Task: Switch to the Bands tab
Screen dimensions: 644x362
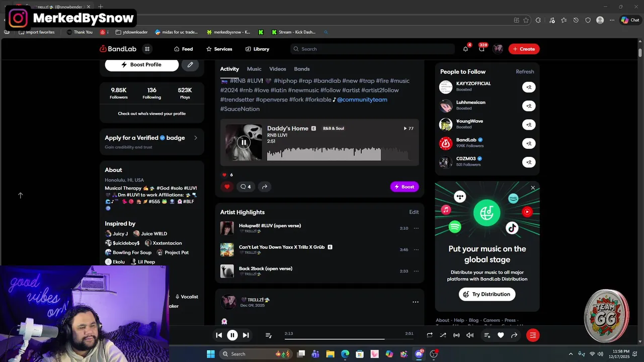Action: coord(302,69)
